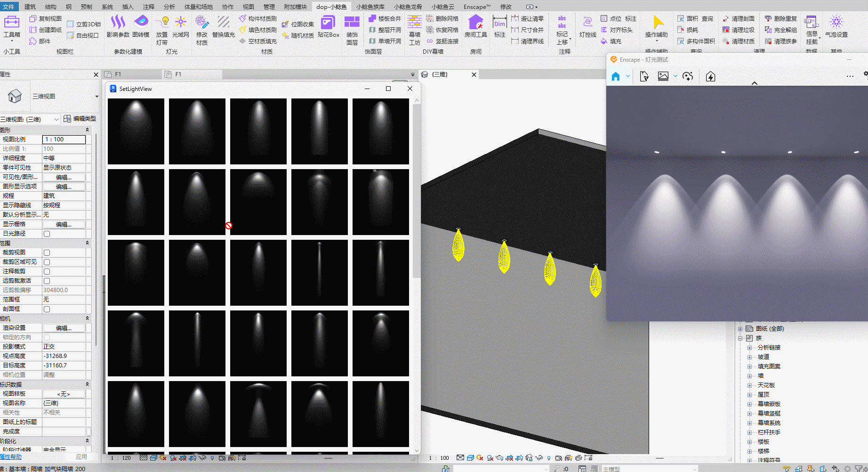Image resolution: width=868 pixels, height=472 pixels.
Task: Open the 属性帮助 link
Action: (x=10, y=457)
